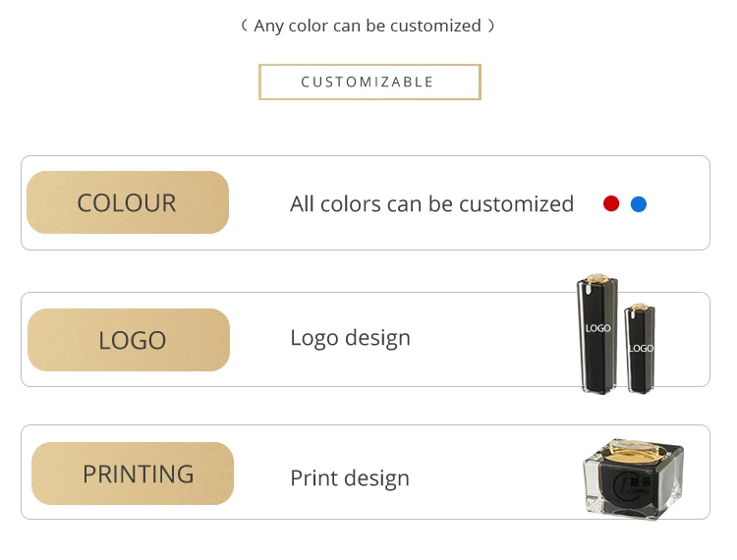Click 'Any color can be customized' heading
Screen dimensions: 737x560
click(x=368, y=26)
